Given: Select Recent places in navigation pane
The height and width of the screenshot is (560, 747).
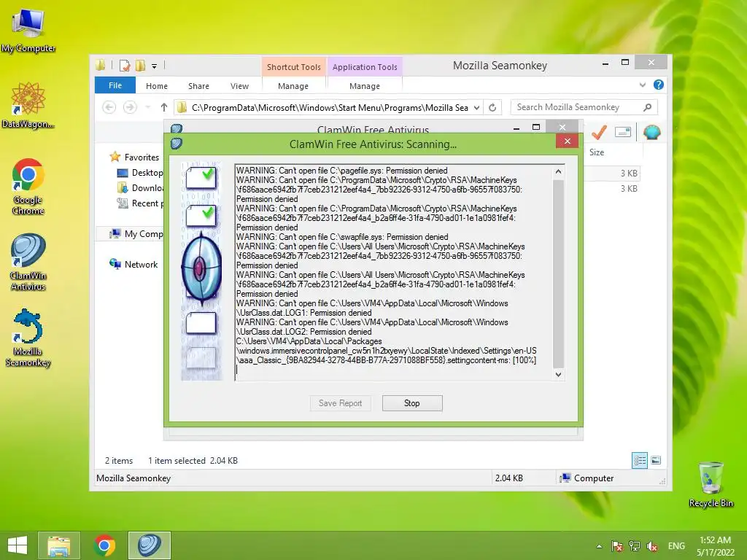Looking at the screenshot, I should pyautogui.click(x=139, y=203).
